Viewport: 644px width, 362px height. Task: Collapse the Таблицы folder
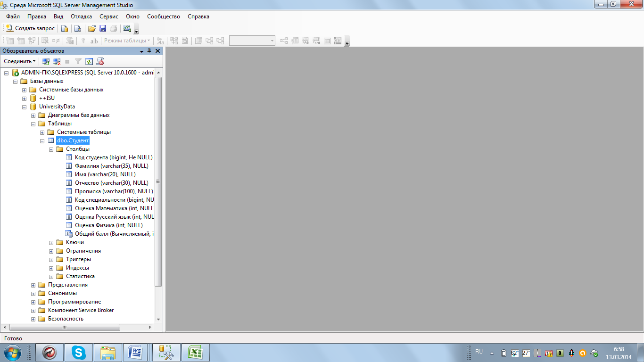[x=33, y=124]
